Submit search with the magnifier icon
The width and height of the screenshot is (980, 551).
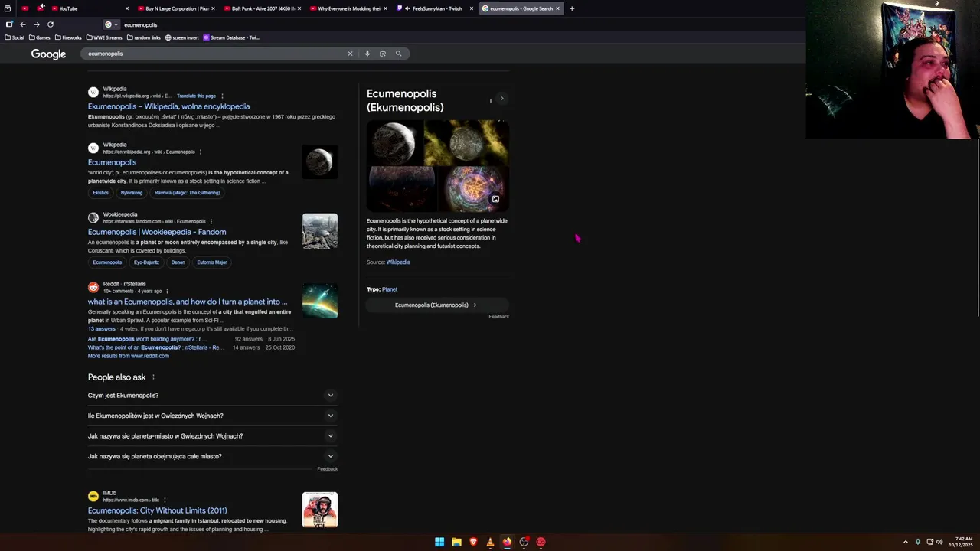[398, 54]
